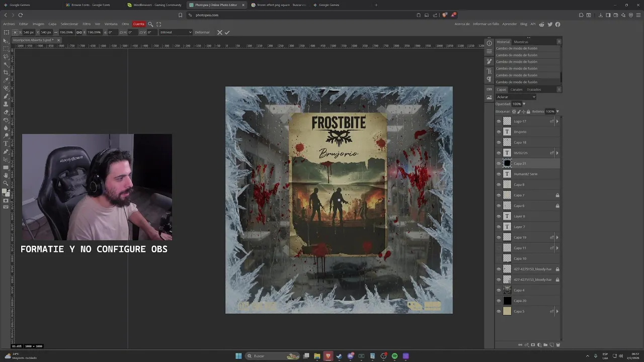This screenshot has height=362, width=644.
Task: Open Informar un fallo link
Action: tap(486, 24)
